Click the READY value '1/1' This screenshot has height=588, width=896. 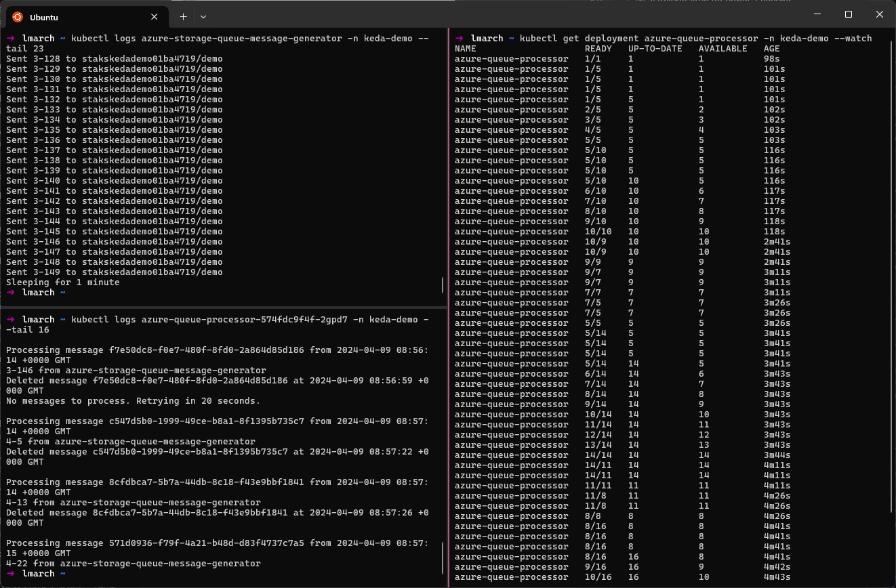click(593, 59)
